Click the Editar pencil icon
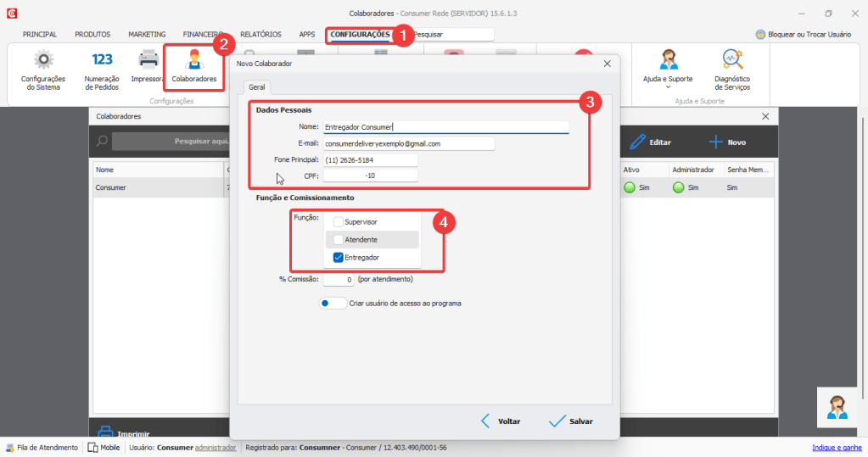 click(x=637, y=142)
